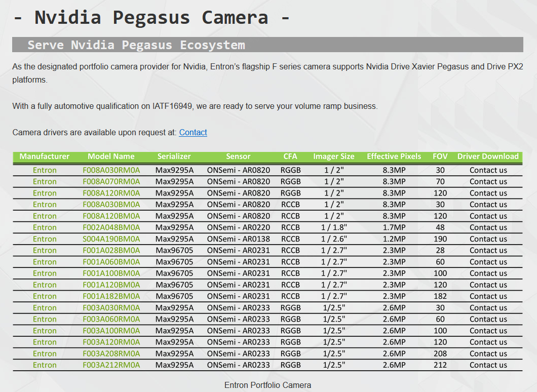This screenshot has height=392, width=537.
Task: Click RCCB in the F002A048BM0A row
Action: click(290, 227)
